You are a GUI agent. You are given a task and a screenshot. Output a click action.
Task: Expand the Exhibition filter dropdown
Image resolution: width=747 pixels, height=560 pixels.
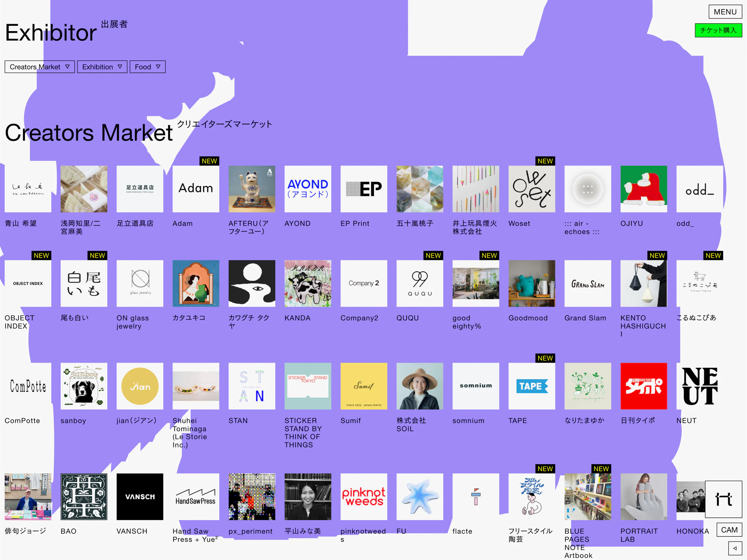click(102, 67)
